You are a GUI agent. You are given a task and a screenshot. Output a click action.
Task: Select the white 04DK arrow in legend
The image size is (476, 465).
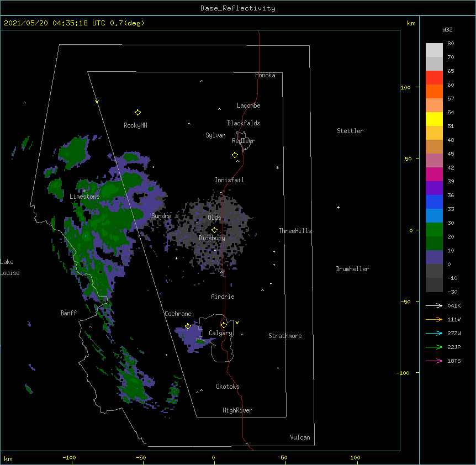[x=434, y=305]
